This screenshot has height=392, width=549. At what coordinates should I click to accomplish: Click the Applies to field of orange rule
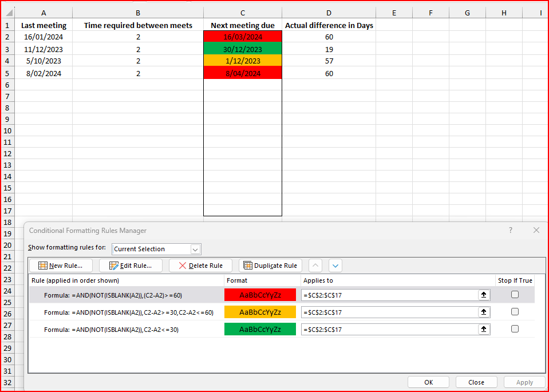(x=390, y=312)
